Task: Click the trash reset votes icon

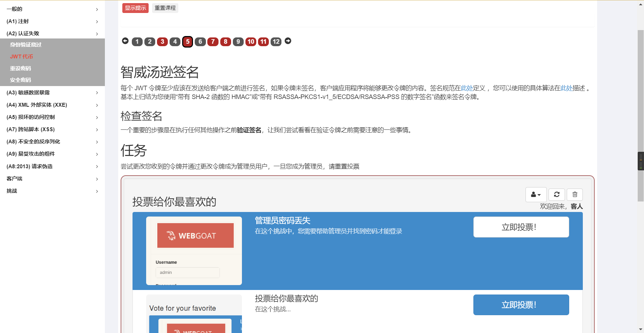Action: [x=575, y=194]
